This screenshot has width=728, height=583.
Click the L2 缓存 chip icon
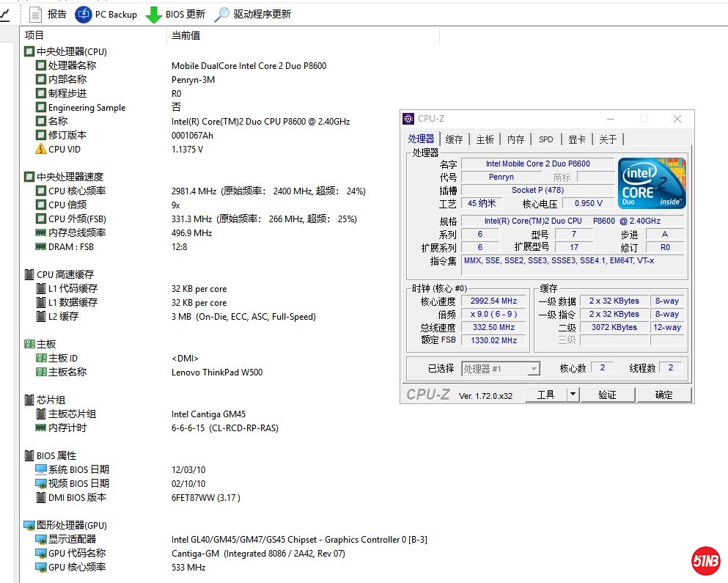point(41,316)
